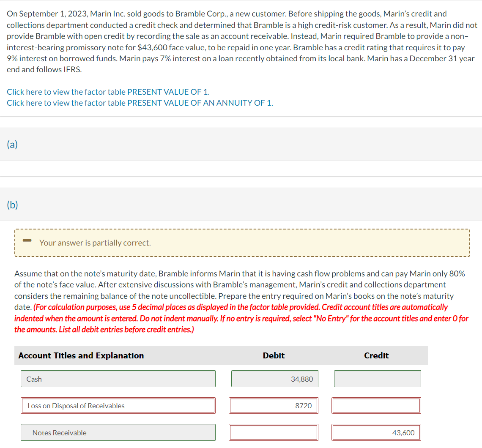Click the 'Debit' column header
482x448 pixels.
[x=274, y=355]
